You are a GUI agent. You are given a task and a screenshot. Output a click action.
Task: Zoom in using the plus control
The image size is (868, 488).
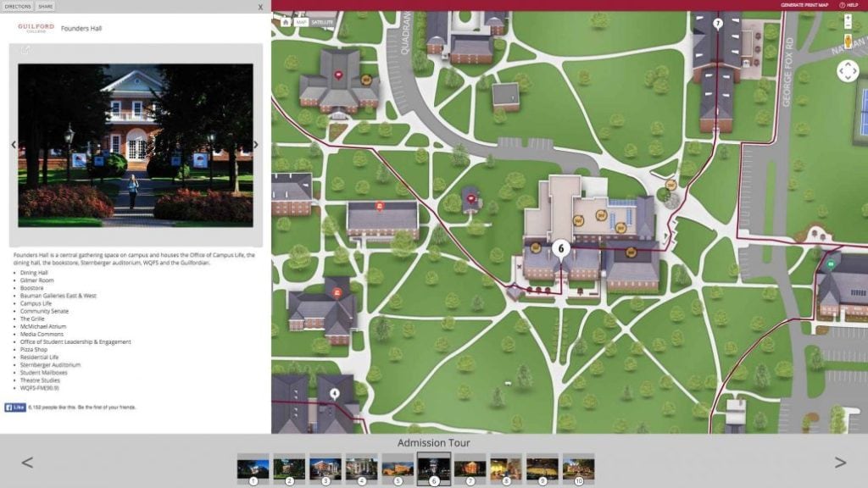click(846, 17)
